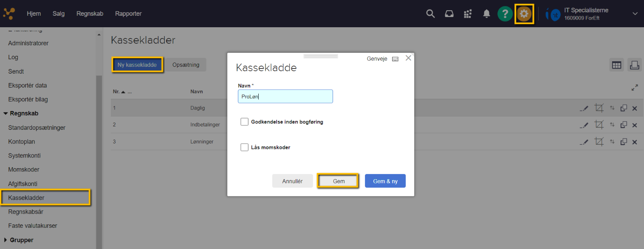Screen dimensions: 644x249
Task: Enable Godkendelse inden bogføring
Action: pyautogui.click(x=244, y=121)
